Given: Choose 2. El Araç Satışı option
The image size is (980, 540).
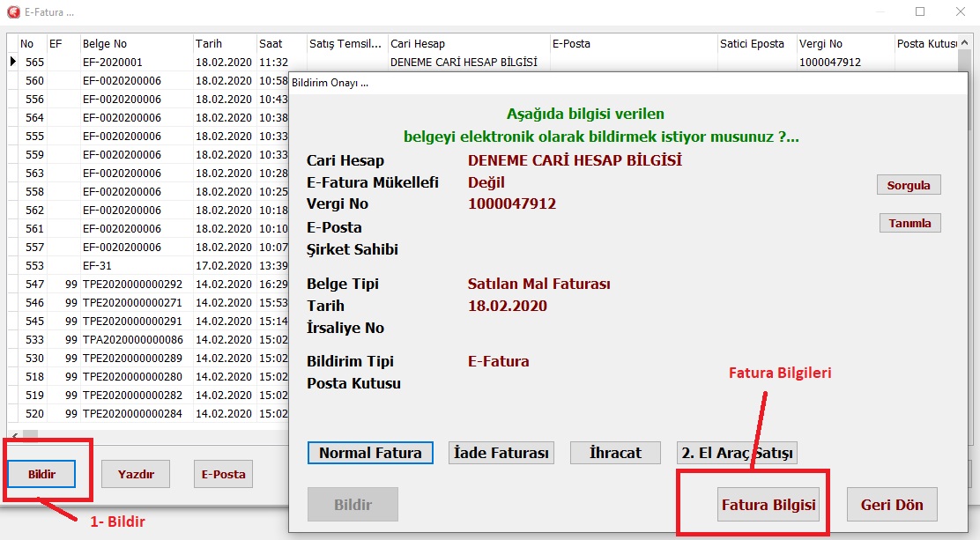Looking at the screenshot, I should [x=737, y=453].
